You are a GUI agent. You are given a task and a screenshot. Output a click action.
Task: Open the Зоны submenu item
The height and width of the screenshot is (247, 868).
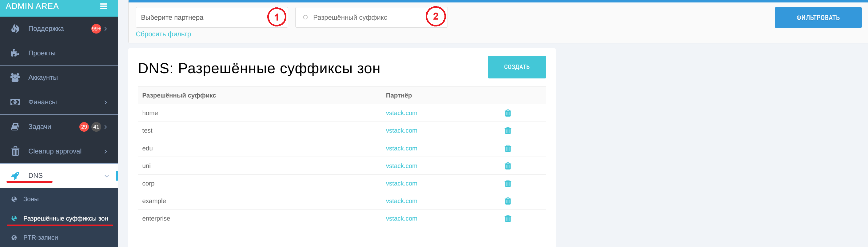31,199
